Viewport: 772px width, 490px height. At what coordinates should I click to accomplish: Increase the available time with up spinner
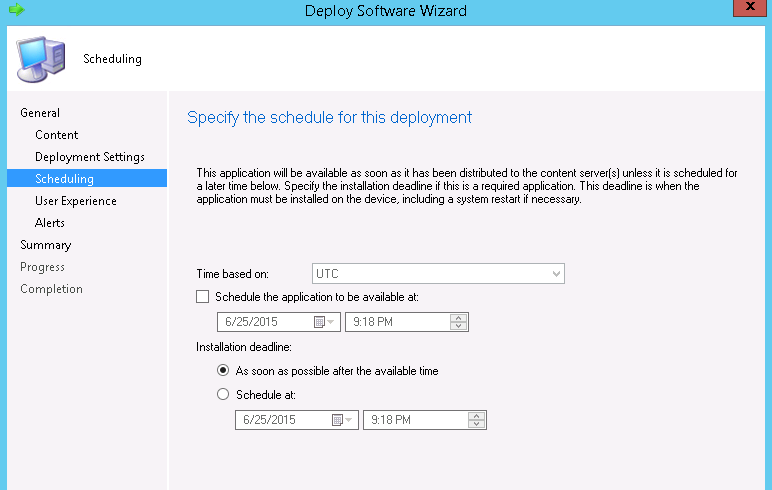[x=459, y=318]
